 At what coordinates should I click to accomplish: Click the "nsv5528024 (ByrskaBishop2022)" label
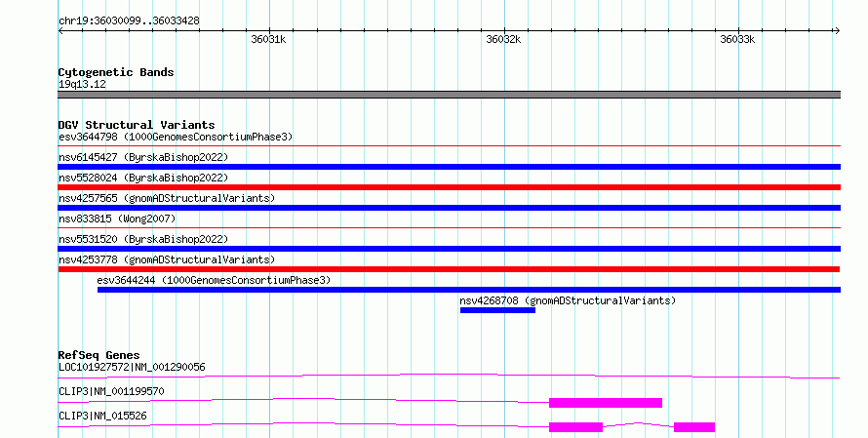point(143,178)
